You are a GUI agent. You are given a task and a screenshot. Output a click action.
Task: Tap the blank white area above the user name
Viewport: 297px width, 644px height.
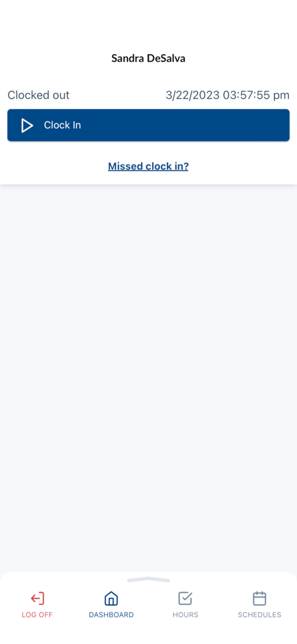tap(148, 25)
